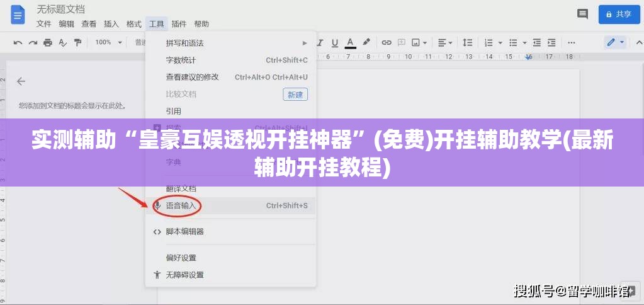Viewport: 644px width, 305px height.
Task: Click the outline hint text 您添加到文档的标题会显示在此处
Action: (72, 106)
